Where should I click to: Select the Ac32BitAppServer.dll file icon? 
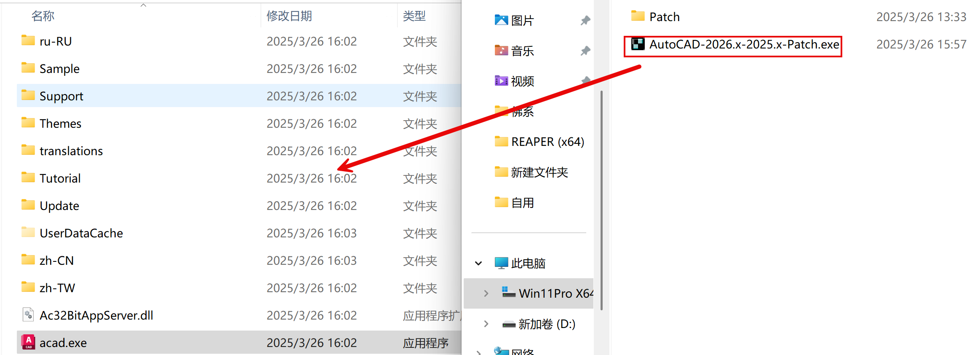28,315
